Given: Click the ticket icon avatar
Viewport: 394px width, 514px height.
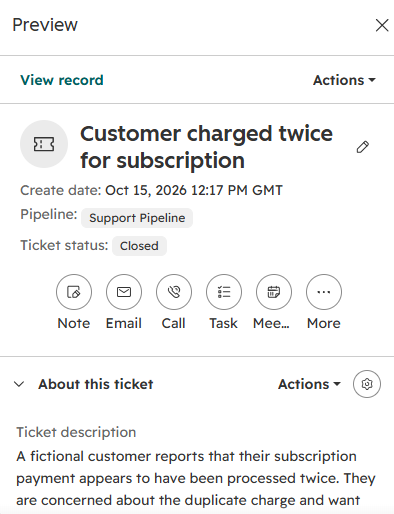Looking at the screenshot, I should pos(44,144).
